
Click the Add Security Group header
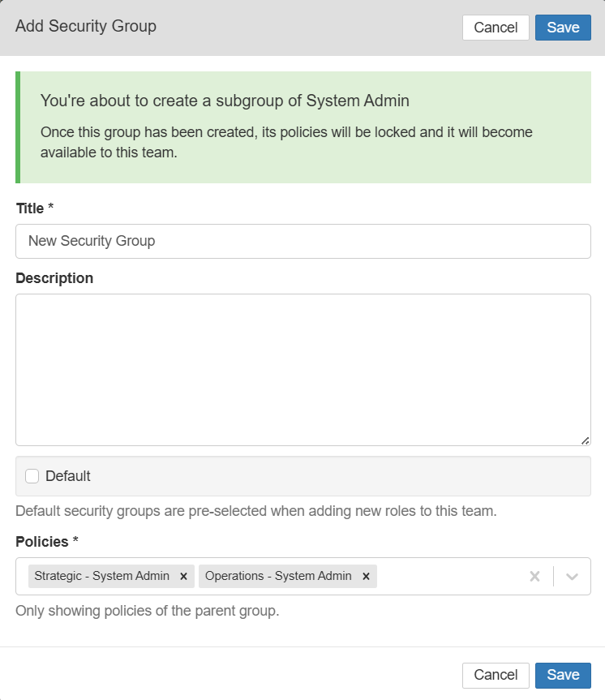pyautogui.click(x=85, y=27)
